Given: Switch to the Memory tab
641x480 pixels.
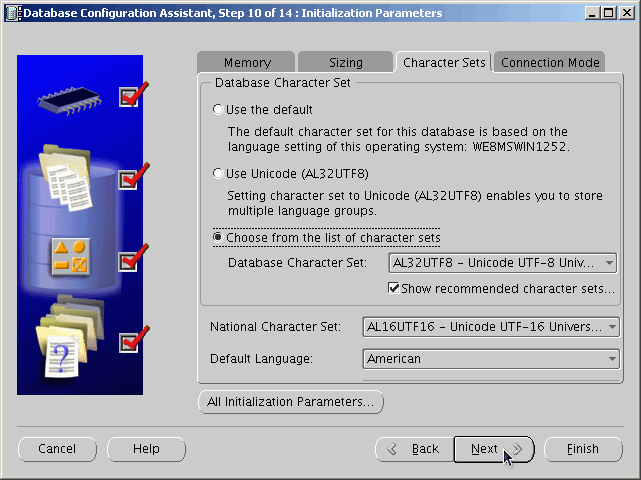Looking at the screenshot, I should coord(247,63).
